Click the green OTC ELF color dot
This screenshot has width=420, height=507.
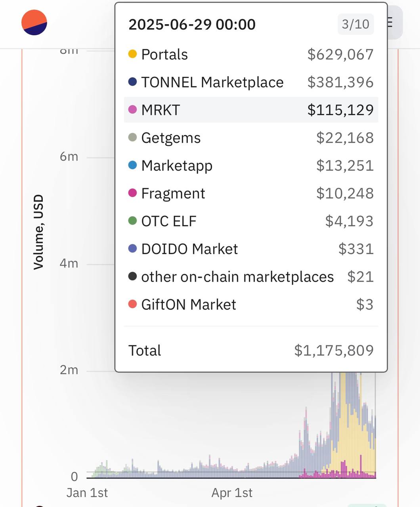tap(133, 221)
